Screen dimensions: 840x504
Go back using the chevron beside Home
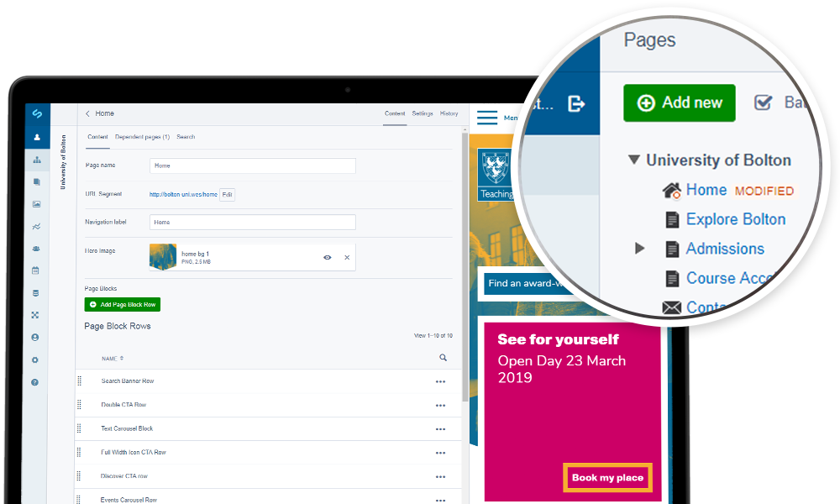pos(88,113)
